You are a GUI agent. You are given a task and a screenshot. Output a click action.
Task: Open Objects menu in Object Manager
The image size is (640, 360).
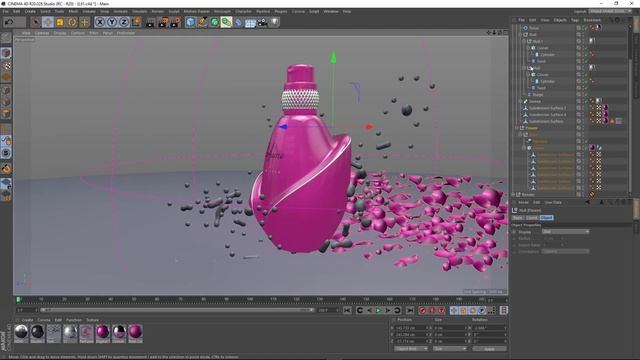coord(560,20)
